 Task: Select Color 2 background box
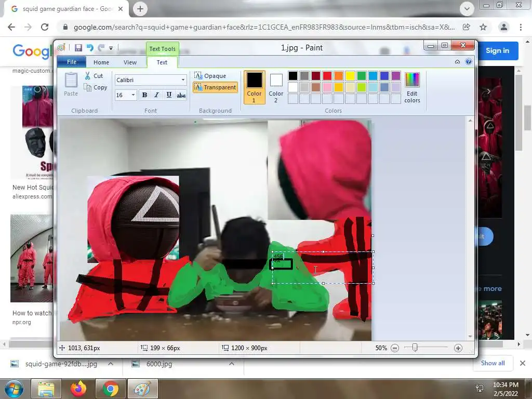(276, 87)
